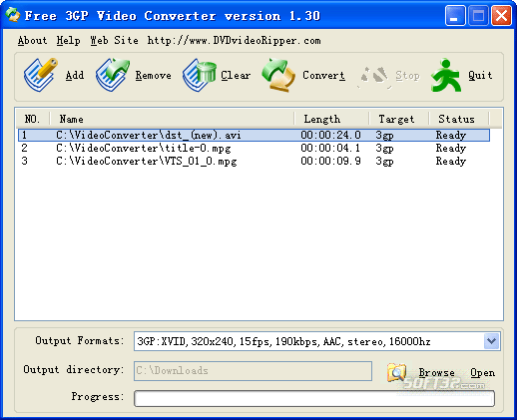Viewport: 517px width, 420px height.
Task: Open the Web Site menu link
Action: [114, 41]
